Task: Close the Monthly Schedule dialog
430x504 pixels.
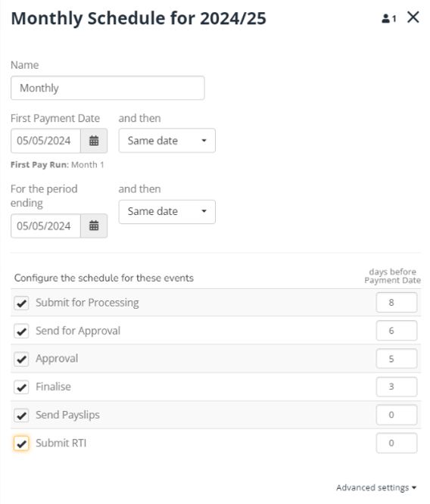Action: click(x=413, y=17)
